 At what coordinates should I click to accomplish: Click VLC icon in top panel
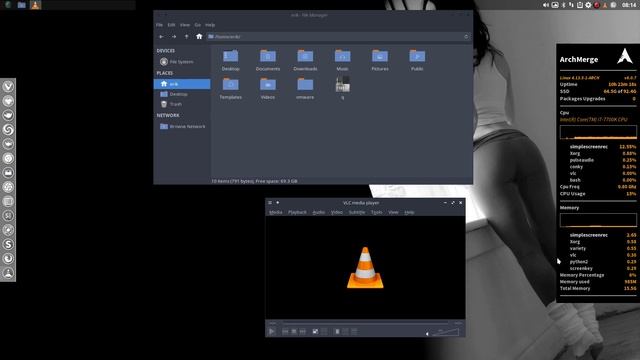(x=36, y=5)
